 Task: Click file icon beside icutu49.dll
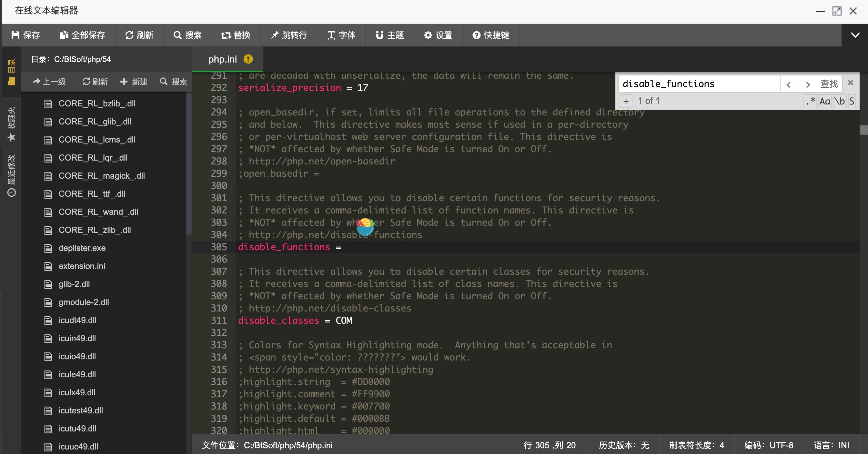pos(48,429)
